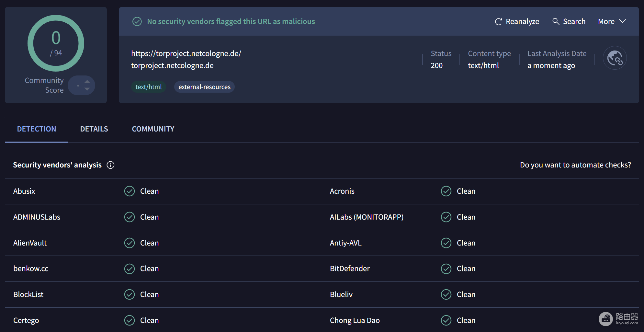This screenshot has width=644, height=332.
Task: Click the green check icon in the banner
Action: 137,22
